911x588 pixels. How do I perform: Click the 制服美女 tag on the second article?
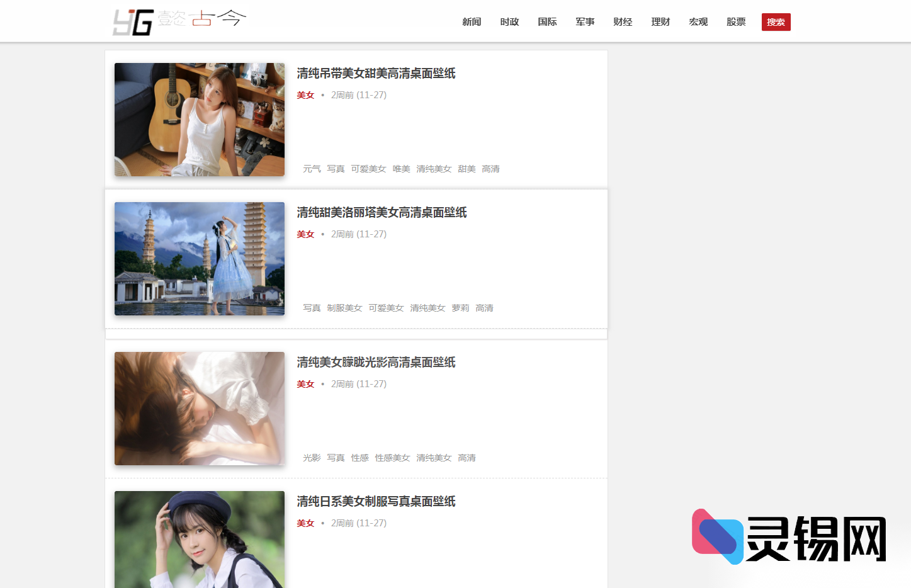tap(345, 307)
